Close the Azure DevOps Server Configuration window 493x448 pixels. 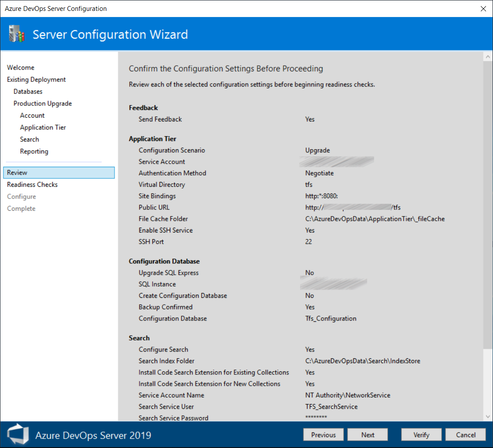click(483, 8)
